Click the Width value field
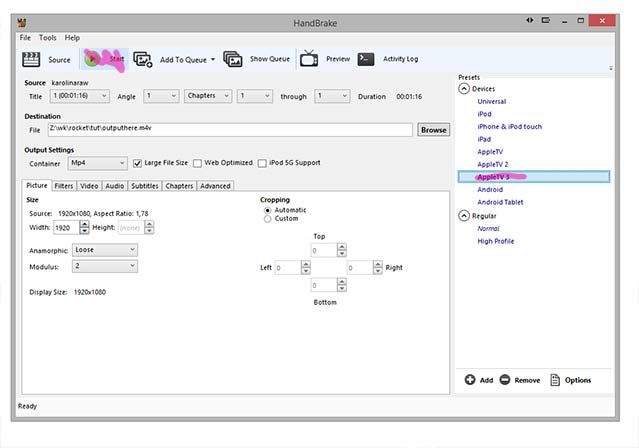This screenshot has width=639, height=448. pyautogui.click(x=66, y=227)
